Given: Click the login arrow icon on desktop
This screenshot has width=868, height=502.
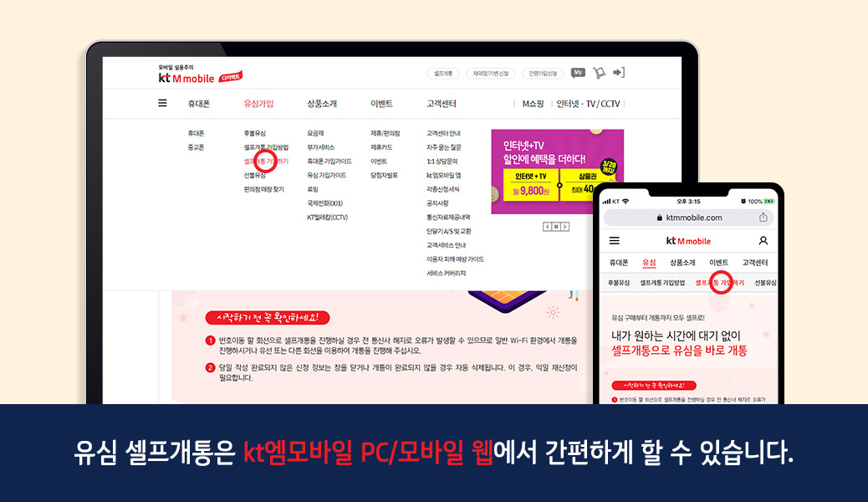Looking at the screenshot, I should click(x=619, y=73).
